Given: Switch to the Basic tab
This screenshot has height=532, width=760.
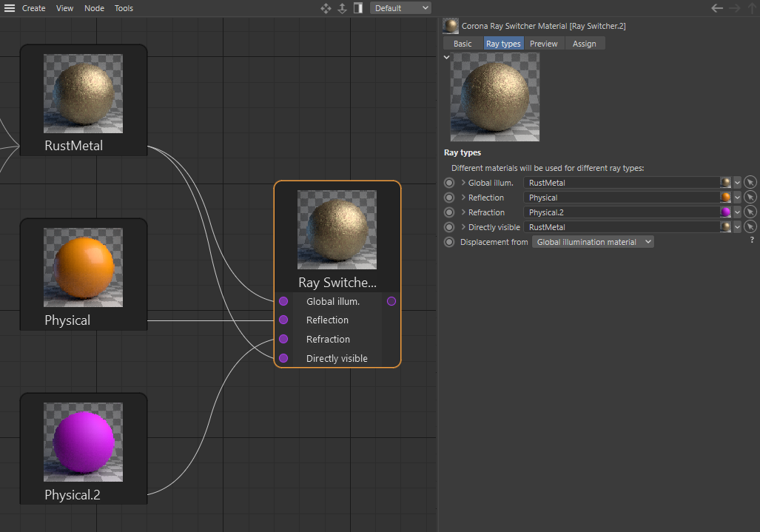Looking at the screenshot, I should pyautogui.click(x=463, y=44).
